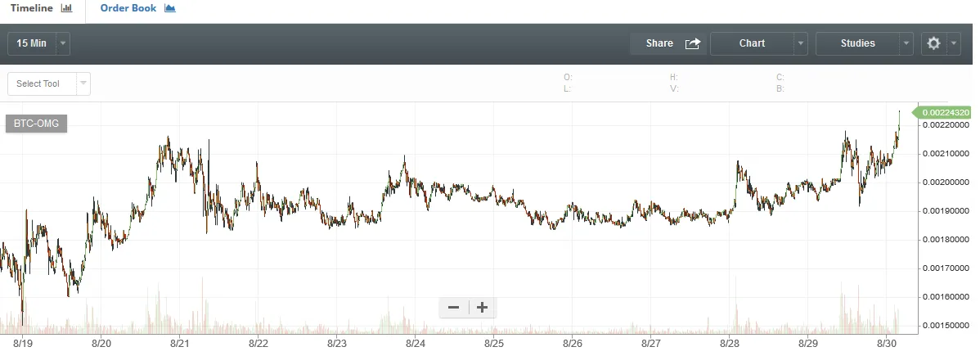Expand the Studies dropdown arrow
The height and width of the screenshot is (356, 980).
click(x=906, y=43)
